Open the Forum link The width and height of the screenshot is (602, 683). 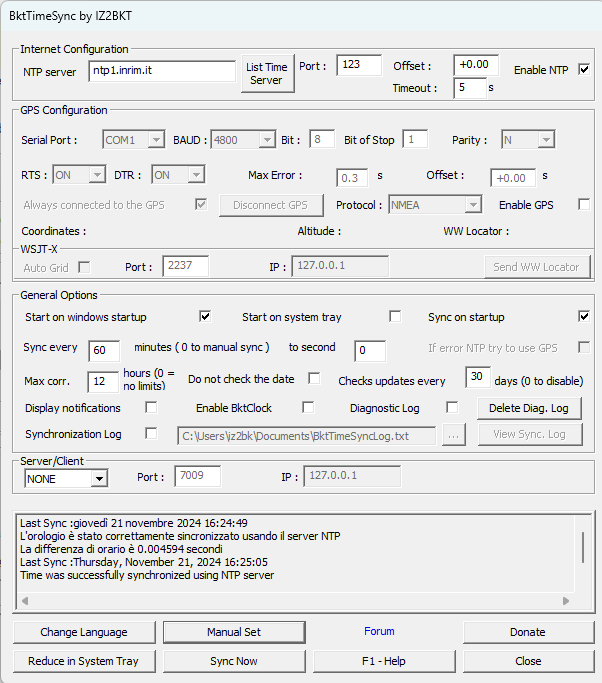379,632
